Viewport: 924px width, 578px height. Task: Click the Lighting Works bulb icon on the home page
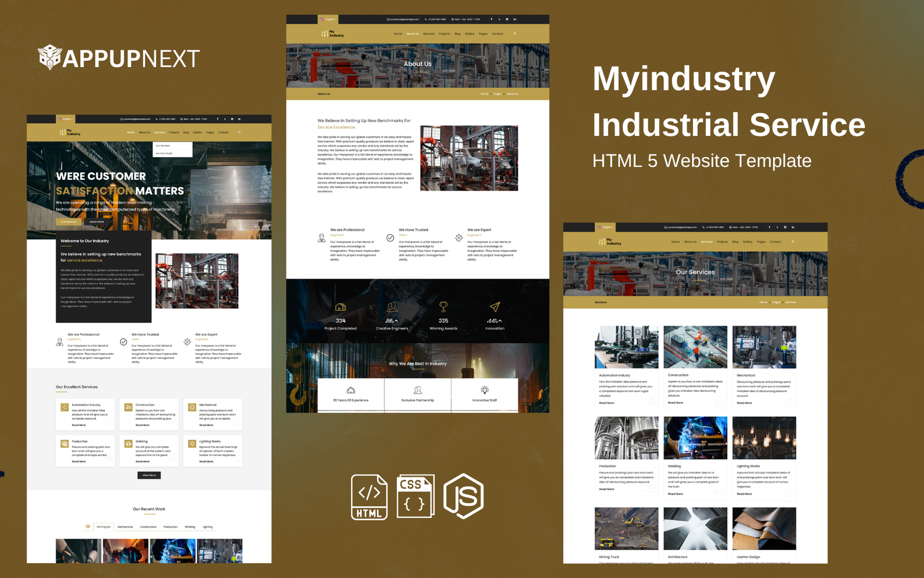point(192,444)
